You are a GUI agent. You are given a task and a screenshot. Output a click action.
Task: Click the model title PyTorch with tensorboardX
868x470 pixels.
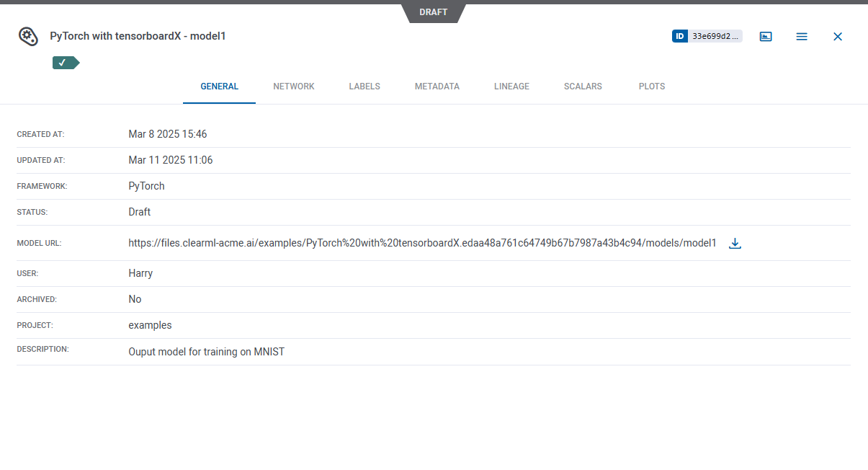click(138, 36)
